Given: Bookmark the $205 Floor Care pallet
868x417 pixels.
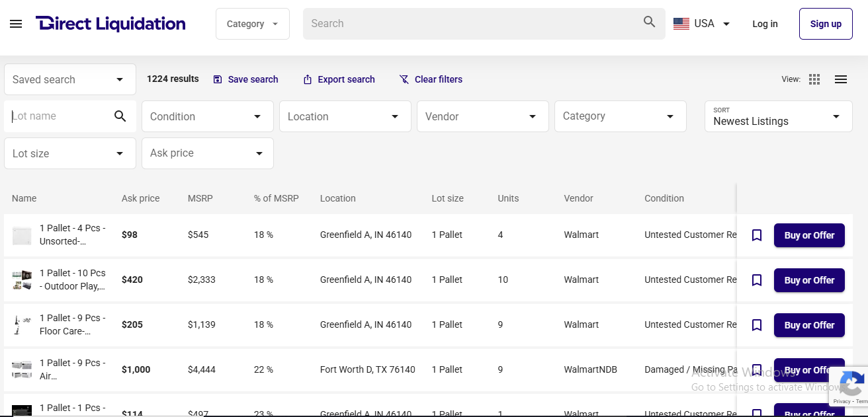Looking at the screenshot, I should (x=757, y=325).
